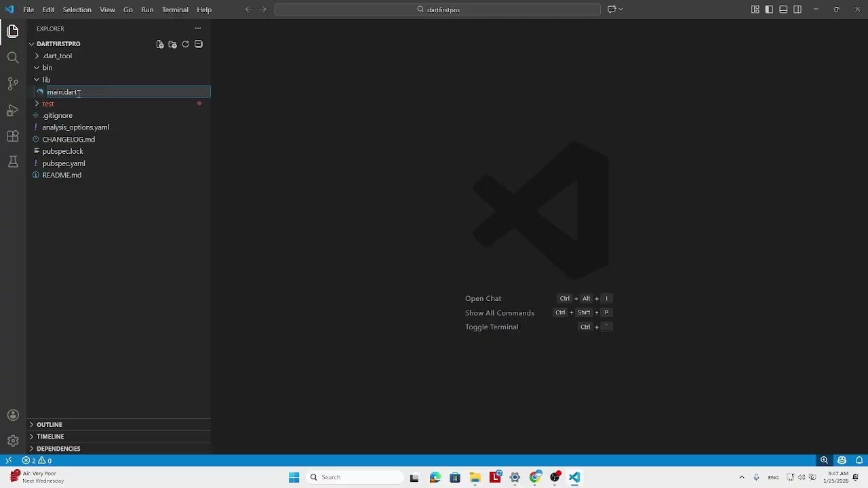This screenshot has width=868, height=488.
Task: Click the New Folder icon in Explorer
Action: point(172,44)
